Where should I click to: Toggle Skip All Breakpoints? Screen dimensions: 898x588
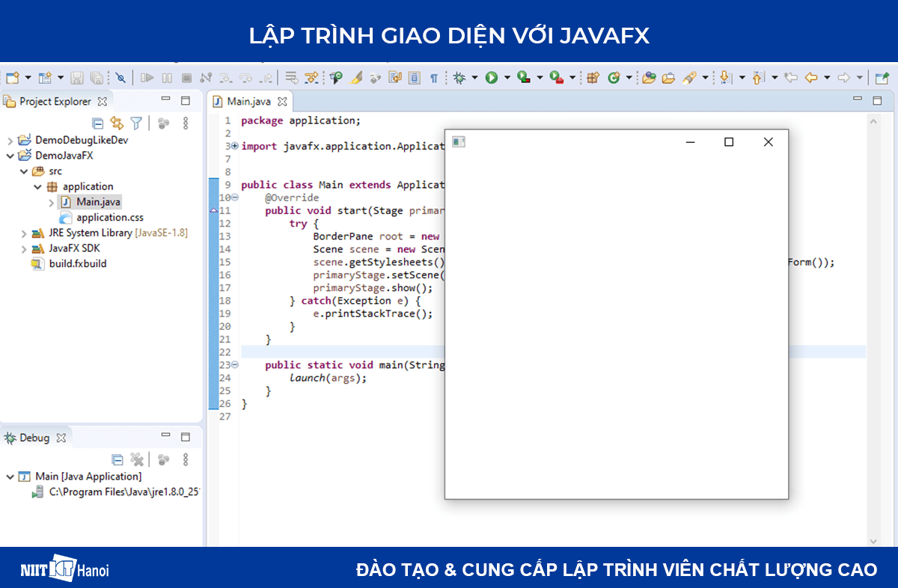pos(120,76)
